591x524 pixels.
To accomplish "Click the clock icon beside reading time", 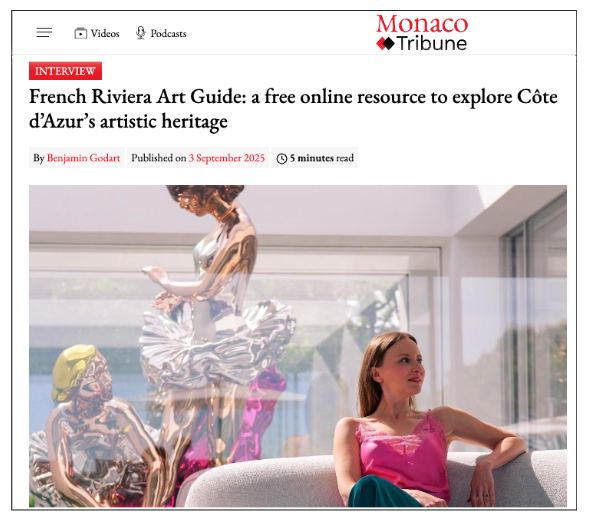I will point(282,158).
